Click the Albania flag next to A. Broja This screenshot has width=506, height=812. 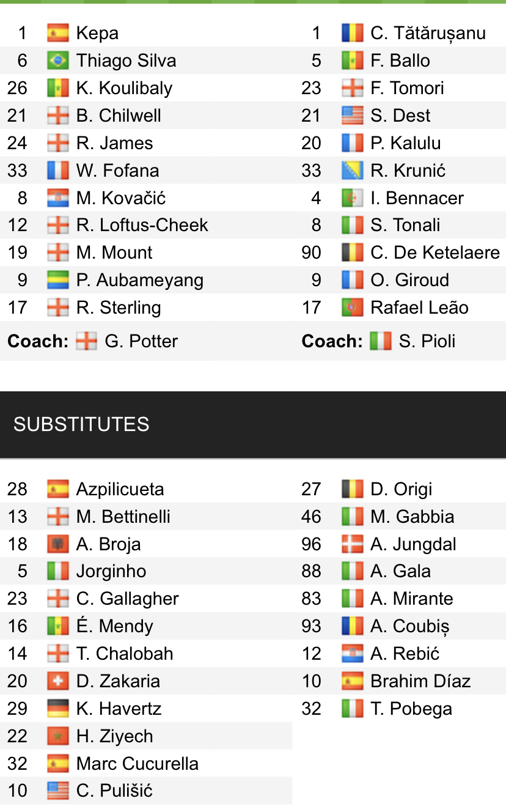point(57,544)
